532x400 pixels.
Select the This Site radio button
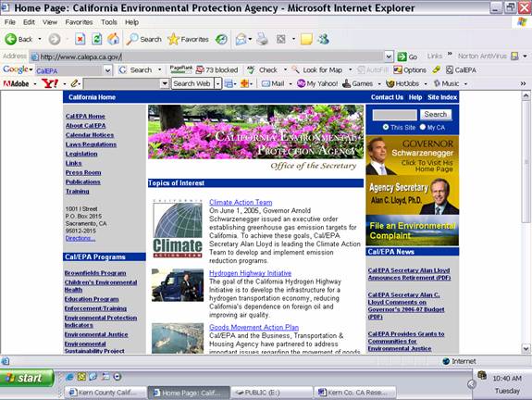click(x=386, y=128)
